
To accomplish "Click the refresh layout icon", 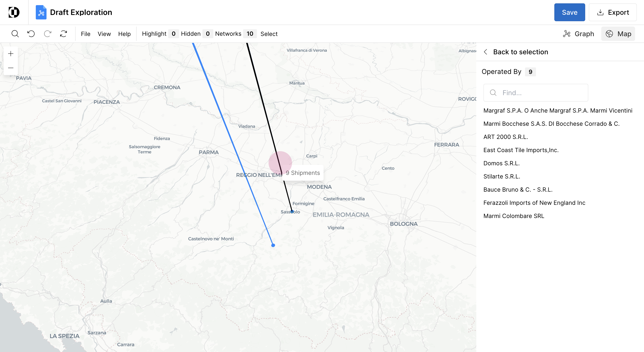I will [x=64, y=34].
